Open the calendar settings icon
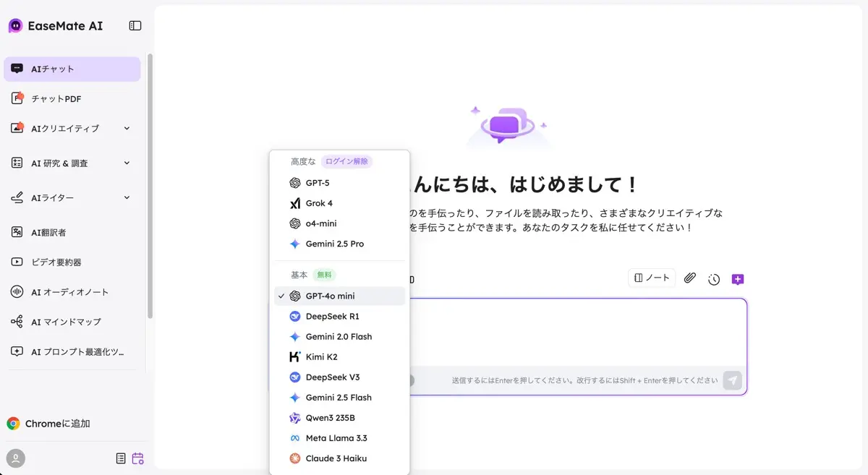Screen dimensions: 868x475 coord(137,458)
